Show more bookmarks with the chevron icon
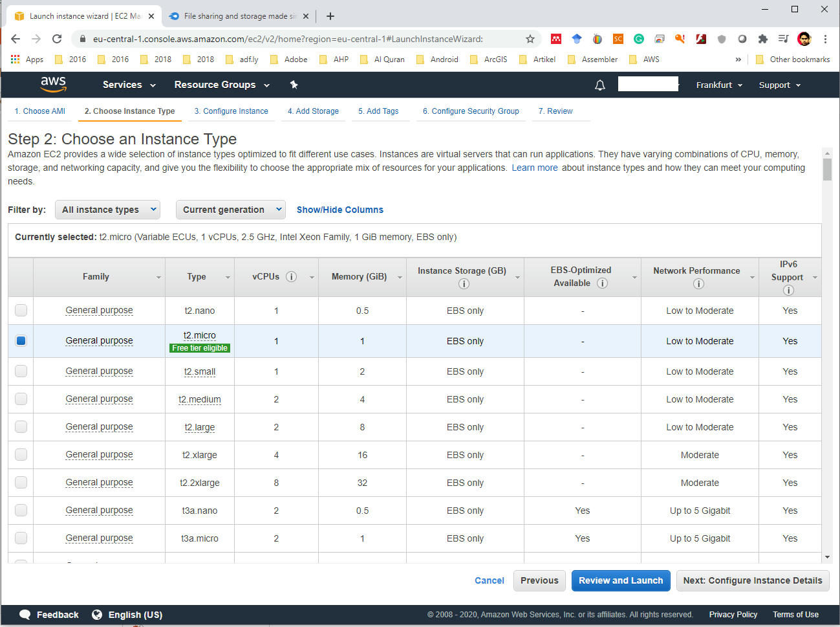The image size is (840, 627). (738, 59)
